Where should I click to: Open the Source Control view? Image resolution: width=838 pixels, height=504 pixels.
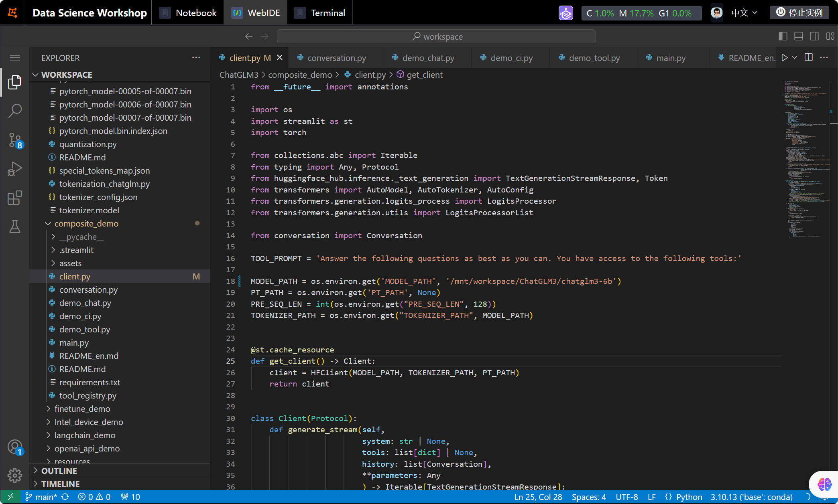(15, 140)
